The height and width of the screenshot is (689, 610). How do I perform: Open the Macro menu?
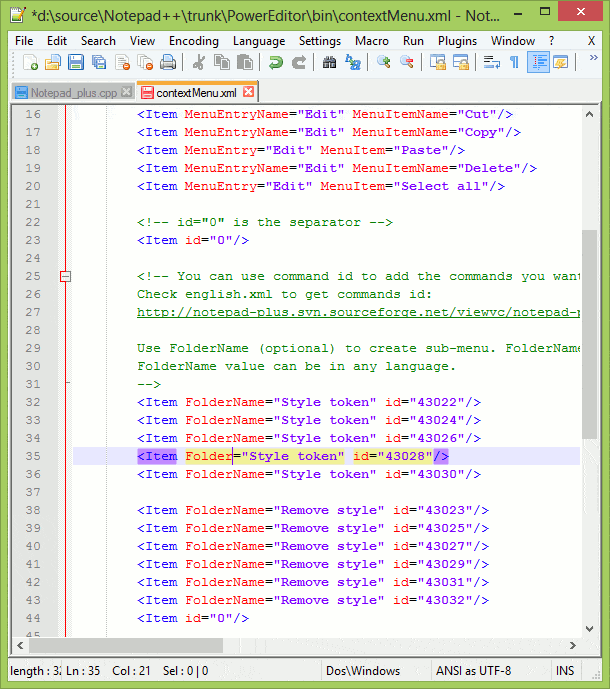point(372,41)
